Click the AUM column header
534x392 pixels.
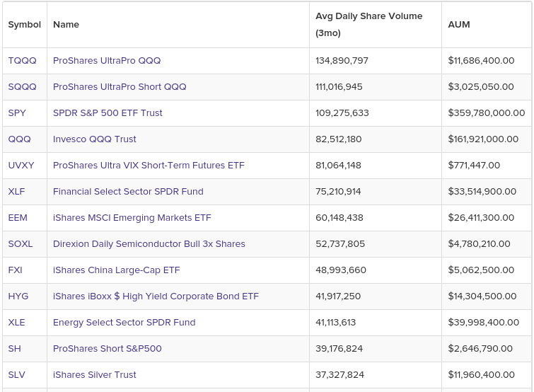click(x=459, y=25)
